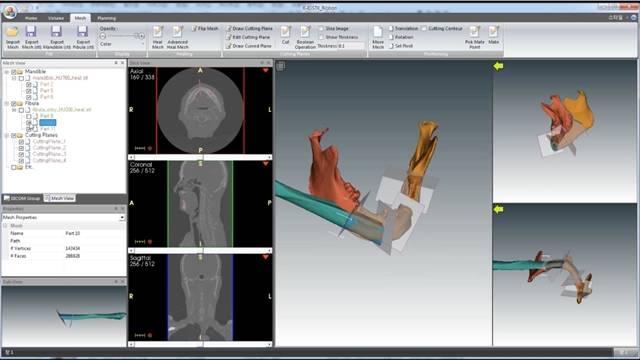Collapse the Mandible tree folder
The image size is (640, 360).
(7, 71)
